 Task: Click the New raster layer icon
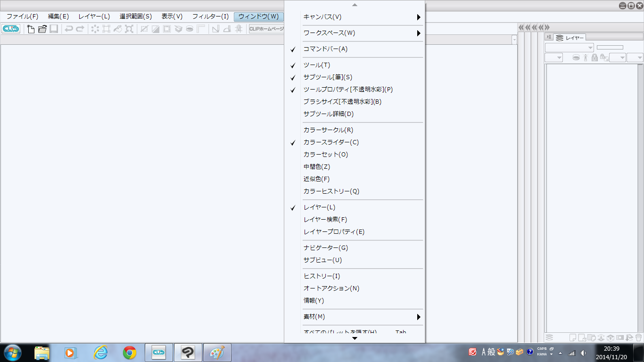573,337
